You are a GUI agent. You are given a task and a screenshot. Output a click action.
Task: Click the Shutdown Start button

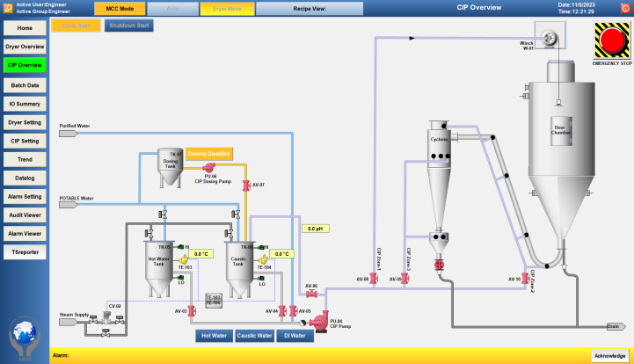(x=128, y=25)
